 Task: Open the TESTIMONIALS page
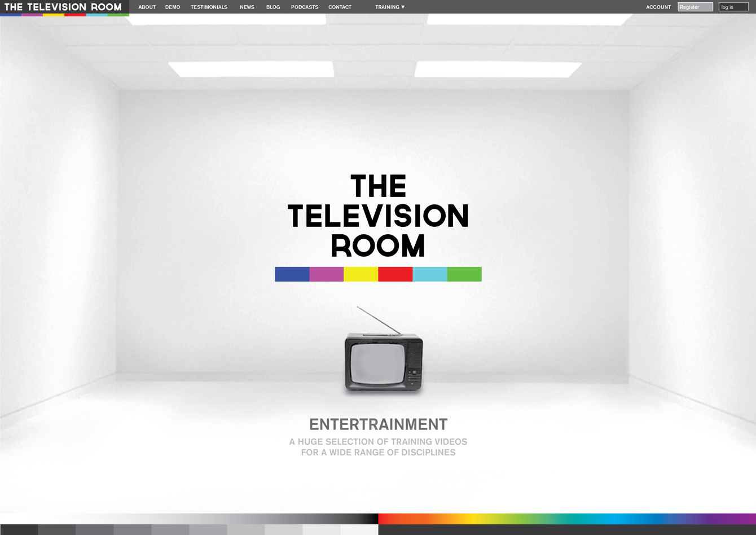pos(209,7)
